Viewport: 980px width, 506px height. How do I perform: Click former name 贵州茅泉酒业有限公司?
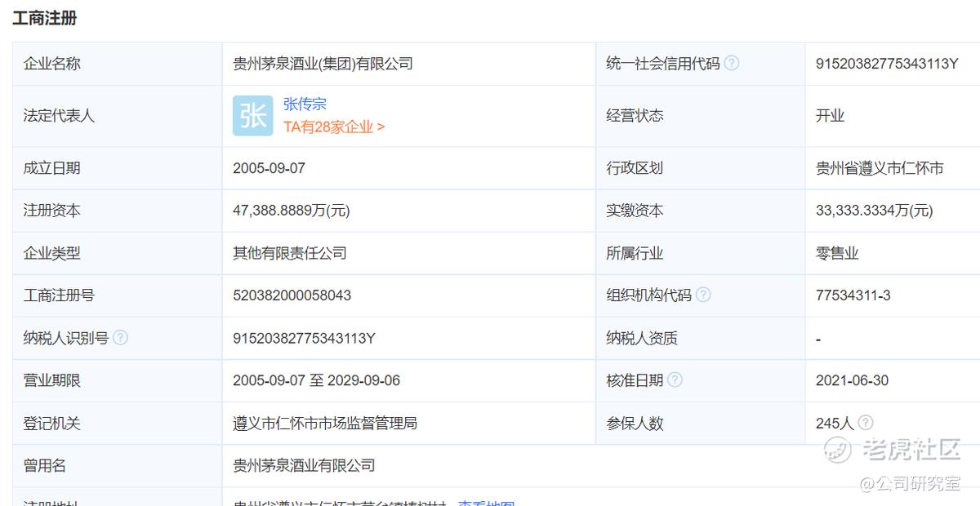click(x=304, y=465)
